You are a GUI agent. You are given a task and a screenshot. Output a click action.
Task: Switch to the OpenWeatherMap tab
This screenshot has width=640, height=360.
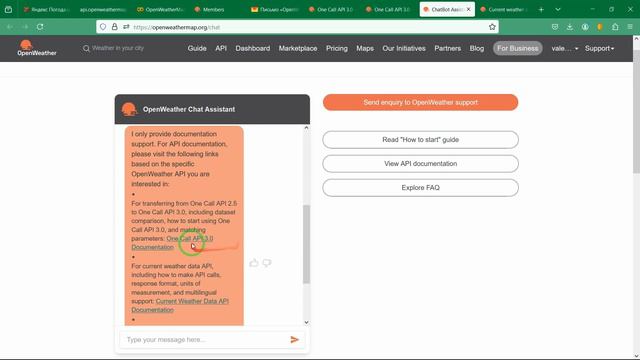point(160,9)
